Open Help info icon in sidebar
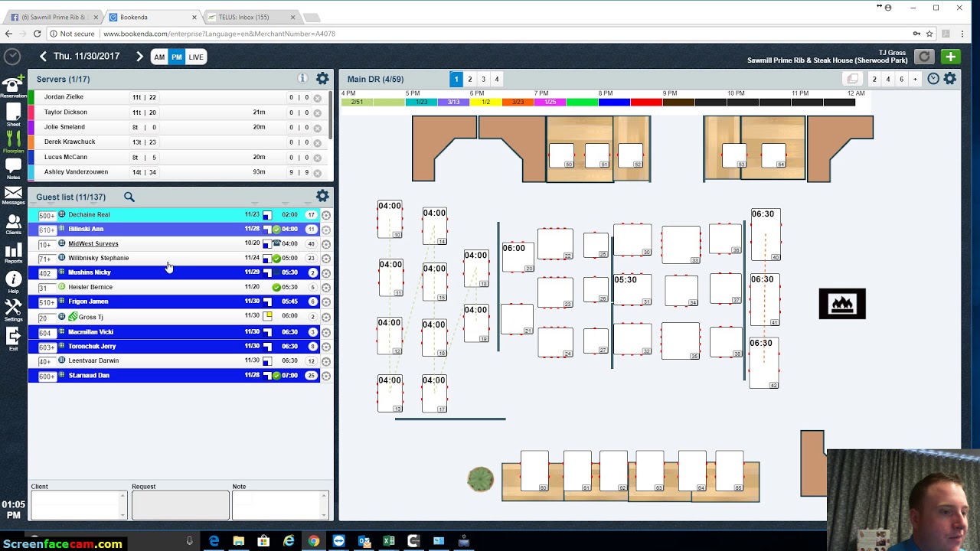 13,280
